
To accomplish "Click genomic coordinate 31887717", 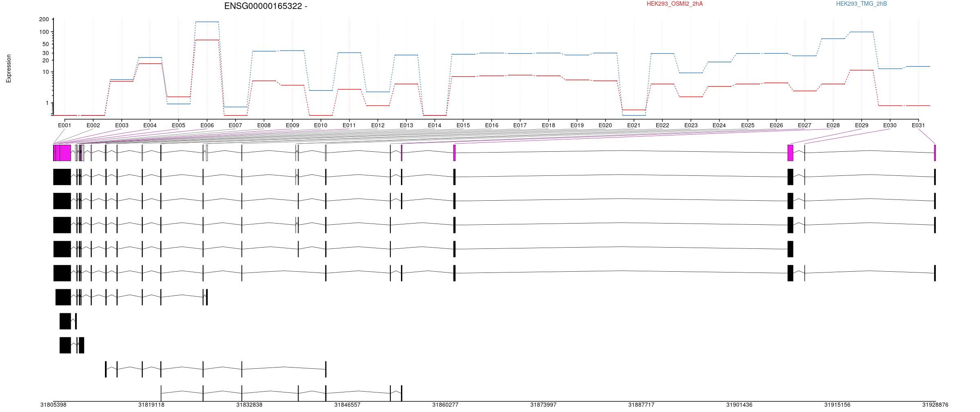I will 641,405.
